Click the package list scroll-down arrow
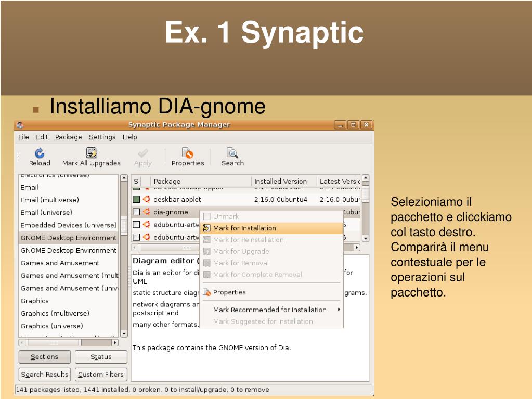 tap(366, 239)
